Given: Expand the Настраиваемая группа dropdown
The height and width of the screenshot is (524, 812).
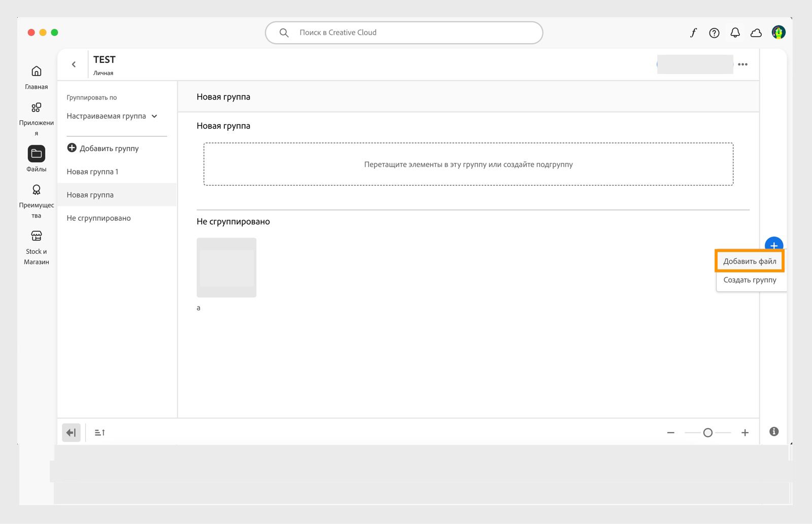Looking at the screenshot, I should 112,116.
